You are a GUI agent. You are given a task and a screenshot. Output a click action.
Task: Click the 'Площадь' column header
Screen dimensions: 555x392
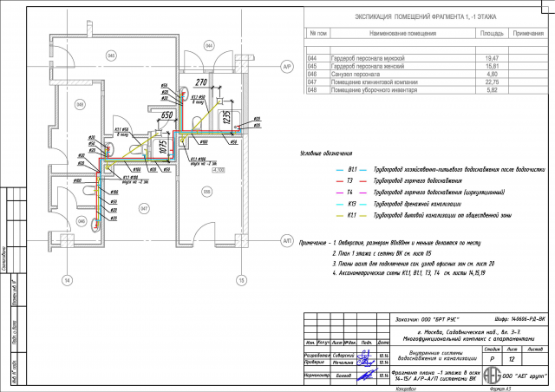point(492,33)
